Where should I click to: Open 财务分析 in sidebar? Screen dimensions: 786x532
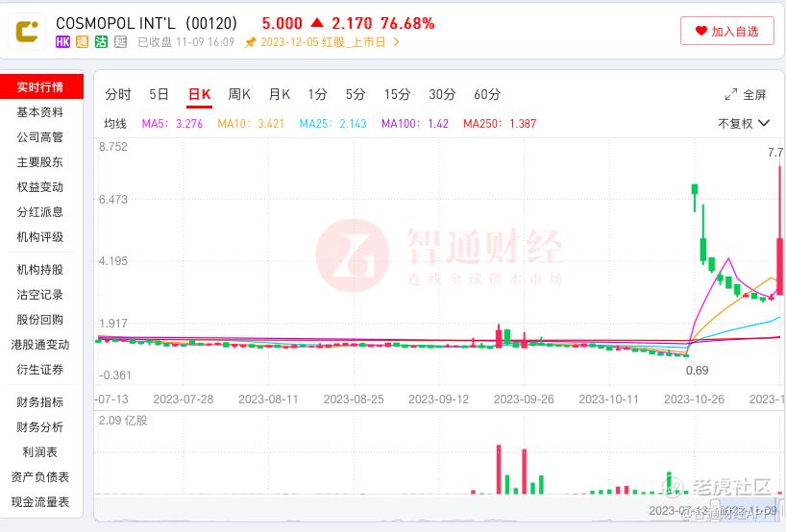pos(40,427)
